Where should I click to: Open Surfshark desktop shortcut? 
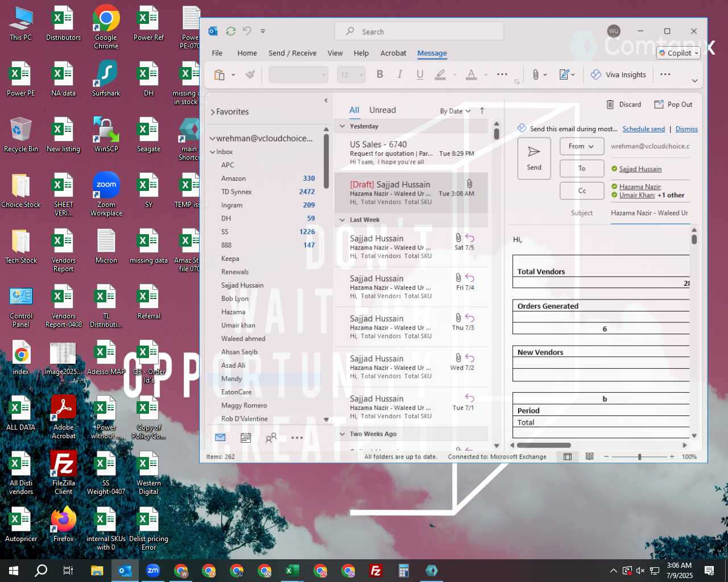(x=106, y=78)
